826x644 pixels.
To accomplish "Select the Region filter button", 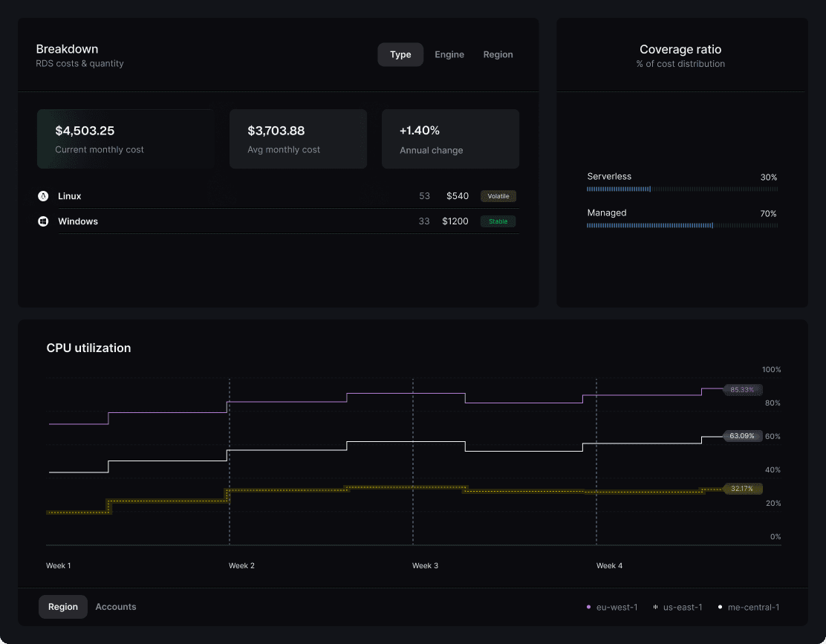I will click(x=62, y=606).
